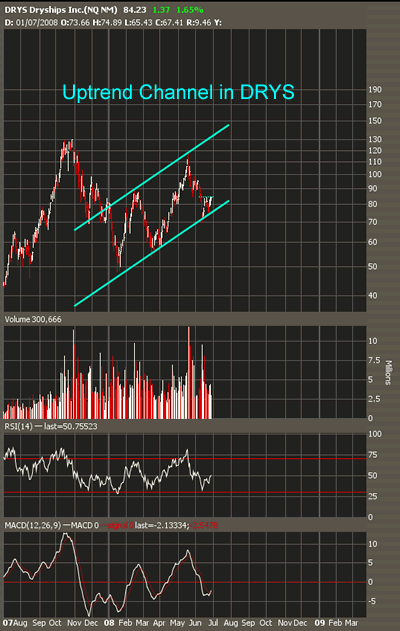Click the MACD(12,26,9) indicator label
The height and width of the screenshot is (631, 400).
tap(33, 526)
